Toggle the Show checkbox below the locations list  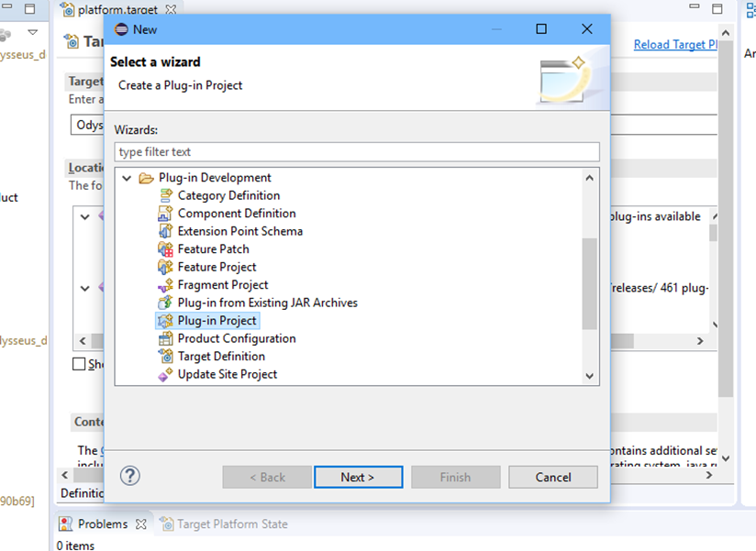pos(79,363)
